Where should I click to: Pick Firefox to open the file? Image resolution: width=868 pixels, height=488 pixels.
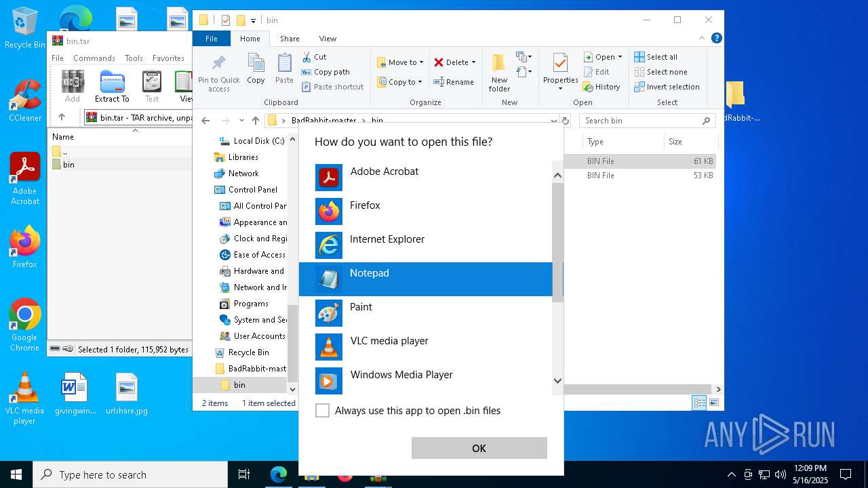click(x=426, y=211)
